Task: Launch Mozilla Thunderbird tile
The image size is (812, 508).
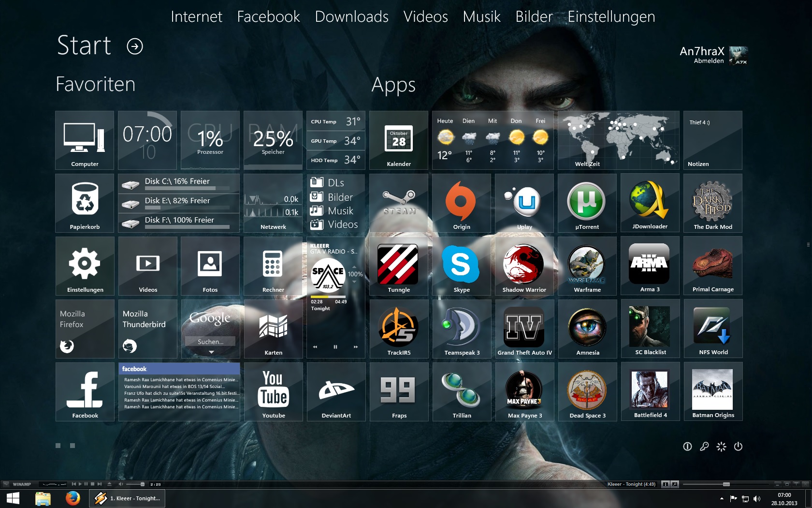Action: click(147, 329)
